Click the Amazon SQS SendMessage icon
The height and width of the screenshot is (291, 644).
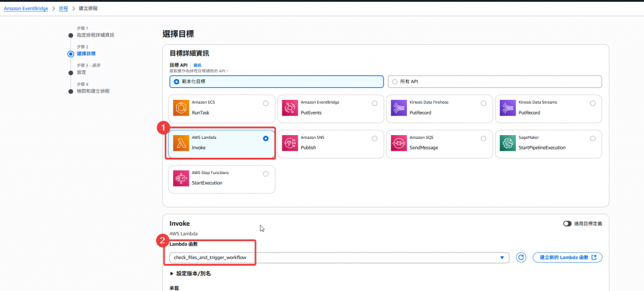399,143
